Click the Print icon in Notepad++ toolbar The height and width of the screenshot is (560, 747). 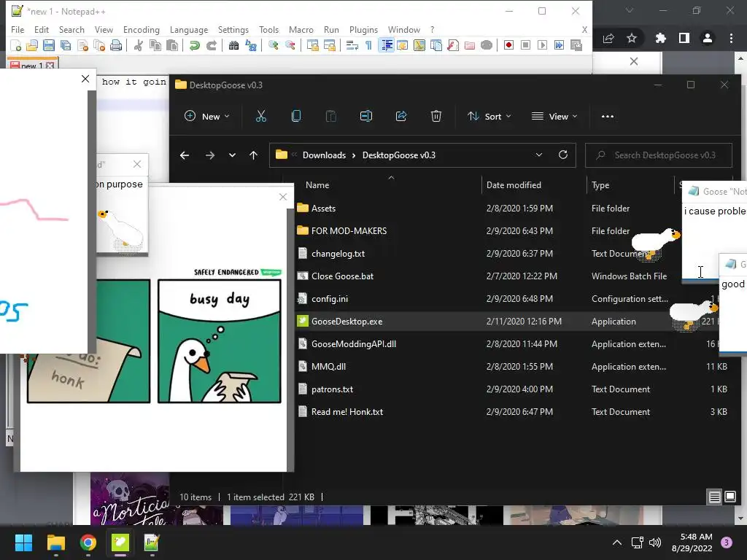tap(116, 45)
